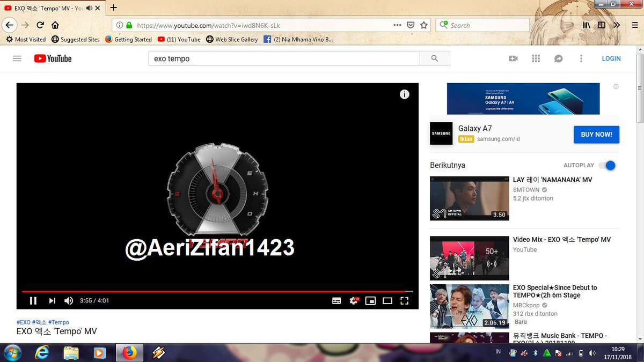Open the YouTube apps grid
This screenshot has height=362, width=644.
(x=536, y=58)
